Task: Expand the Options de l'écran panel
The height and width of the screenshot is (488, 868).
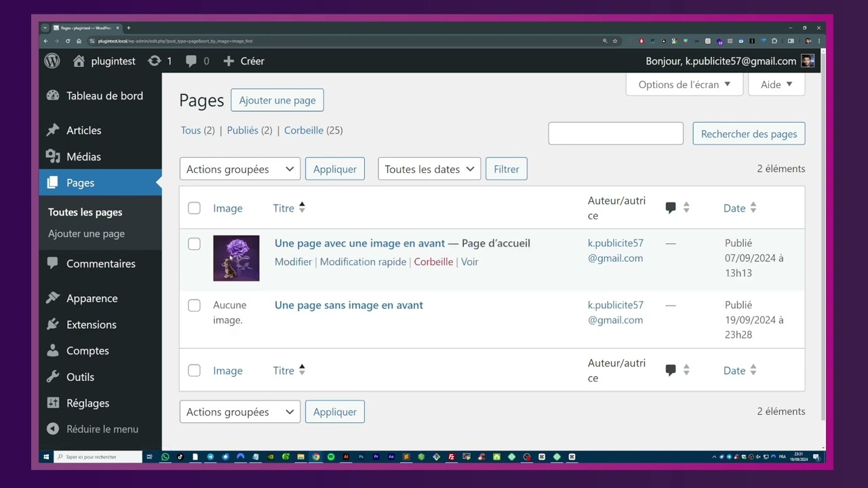Action: click(x=683, y=84)
